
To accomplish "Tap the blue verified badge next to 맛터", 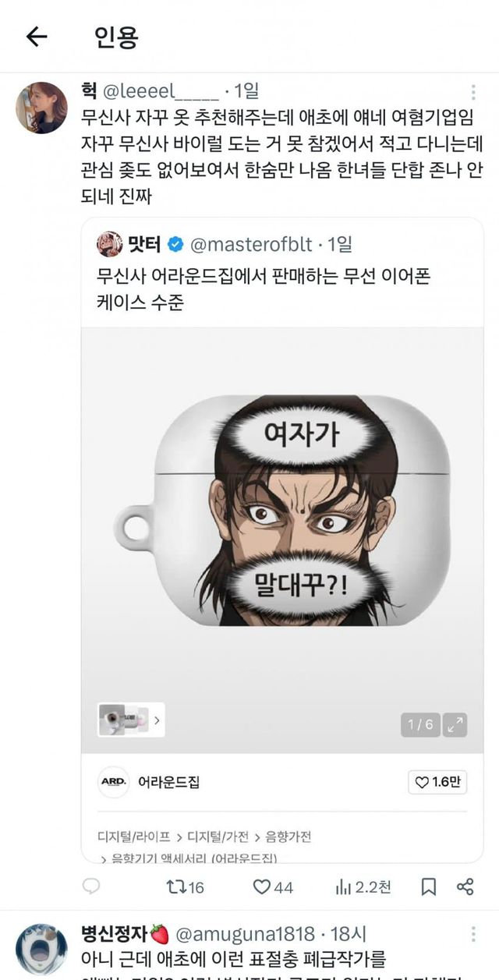I will click(x=175, y=244).
